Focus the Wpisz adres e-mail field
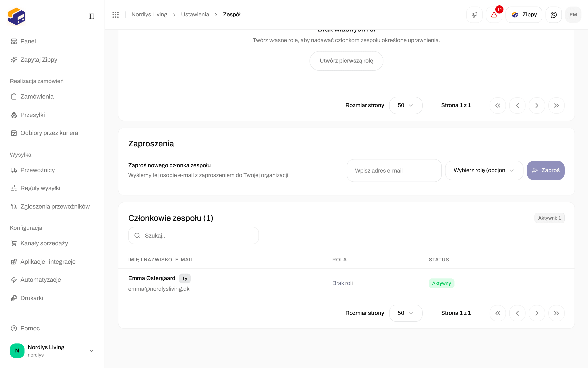Screen dimensions: 588x368 point(394,170)
